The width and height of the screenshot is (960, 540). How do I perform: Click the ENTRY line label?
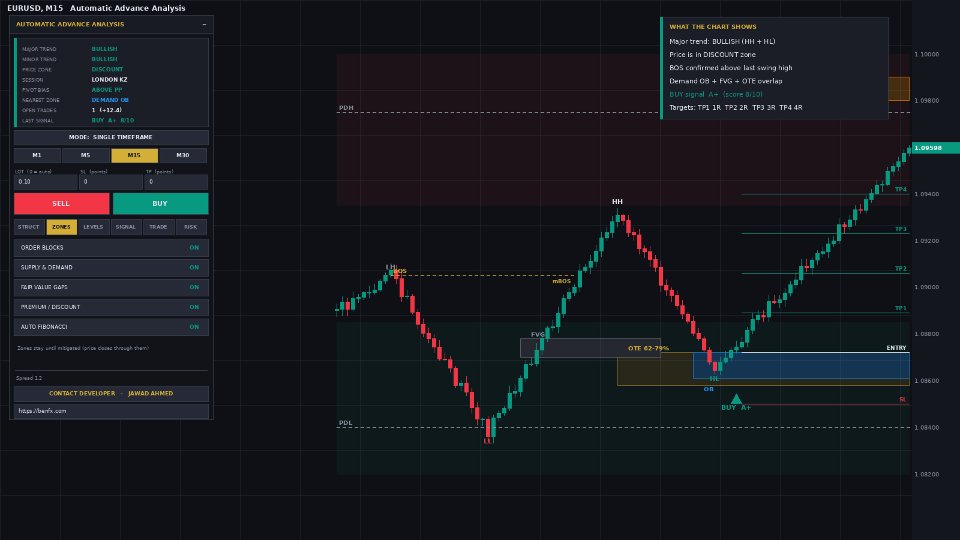896,348
